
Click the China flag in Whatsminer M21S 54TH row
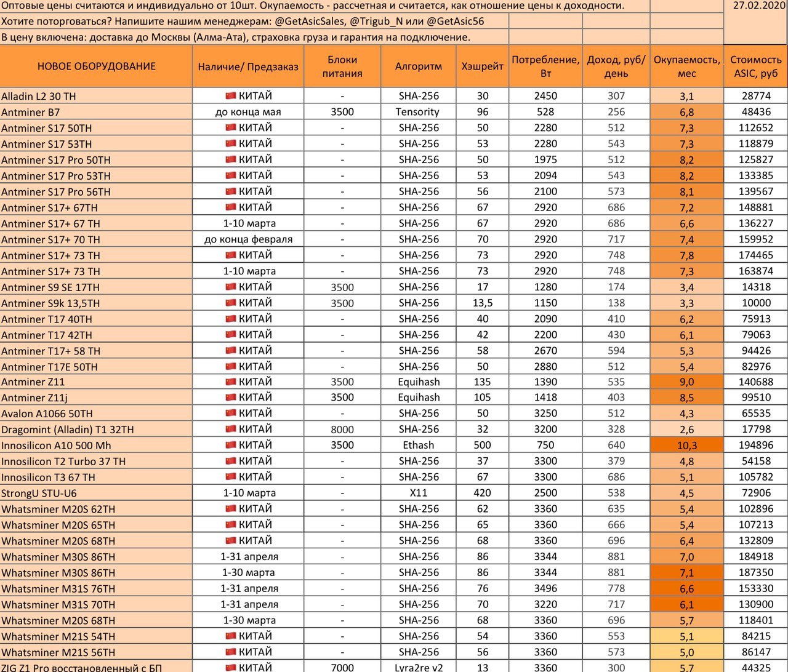(231, 636)
